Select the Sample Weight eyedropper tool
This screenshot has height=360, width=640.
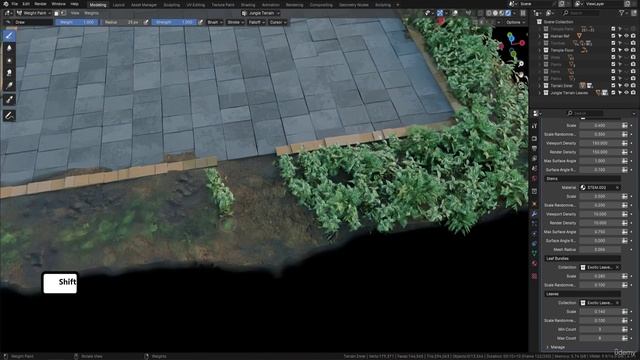coord(9,100)
